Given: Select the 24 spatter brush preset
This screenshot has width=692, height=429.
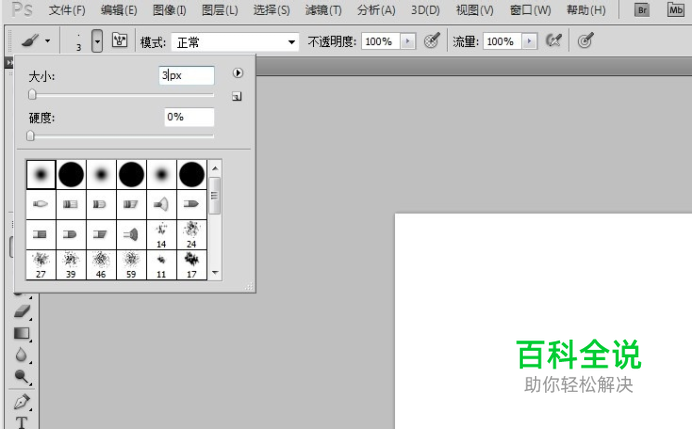Looking at the screenshot, I should 192,235.
